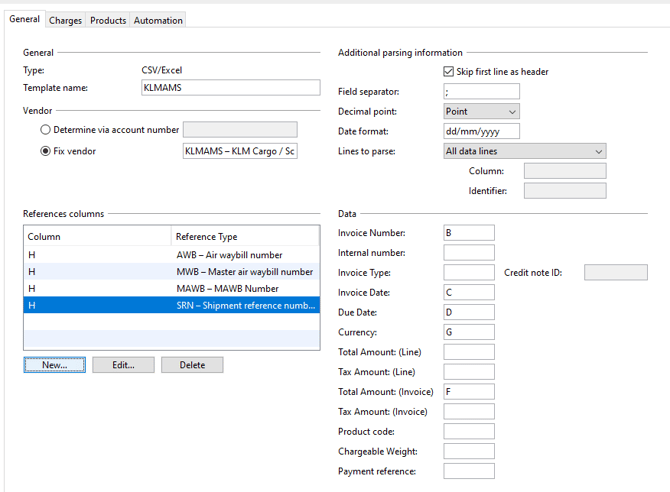This screenshot has width=670, height=492.
Task: Select the AWB Air waybill number row
Action: (x=171, y=255)
